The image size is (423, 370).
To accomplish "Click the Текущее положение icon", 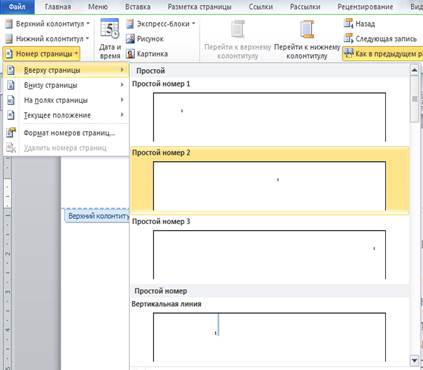I will (x=11, y=115).
